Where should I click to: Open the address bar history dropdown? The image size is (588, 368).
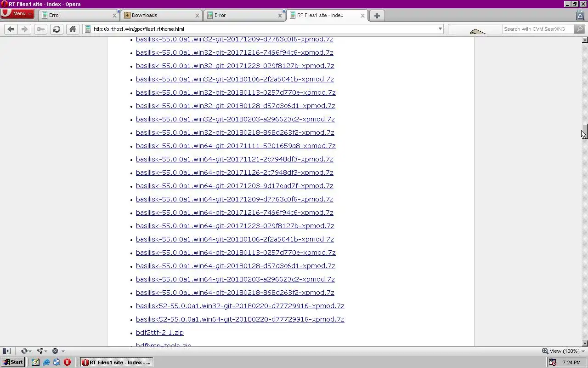440,29
